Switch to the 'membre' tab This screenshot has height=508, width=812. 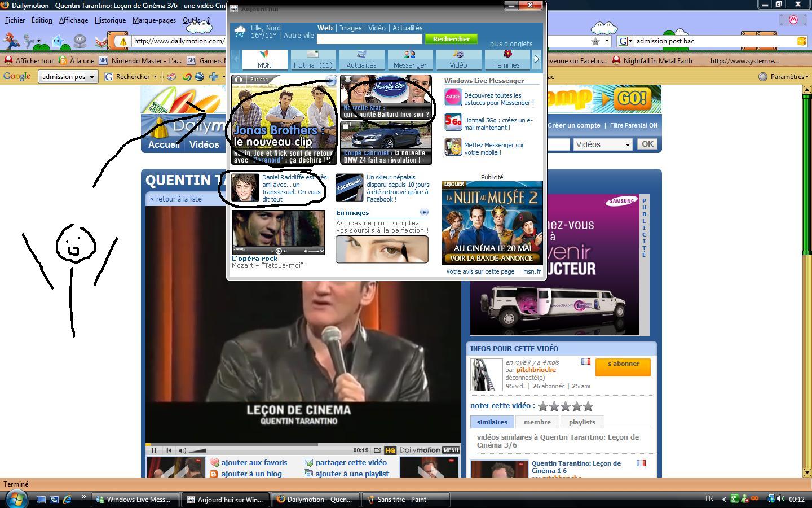click(x=537, y=422)
